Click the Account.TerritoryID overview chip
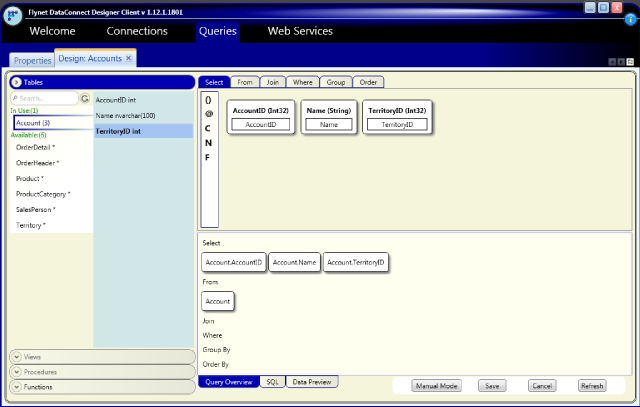The height and width of the screenshot is (407, 640). pyautogui.click(x=356, y=262)
